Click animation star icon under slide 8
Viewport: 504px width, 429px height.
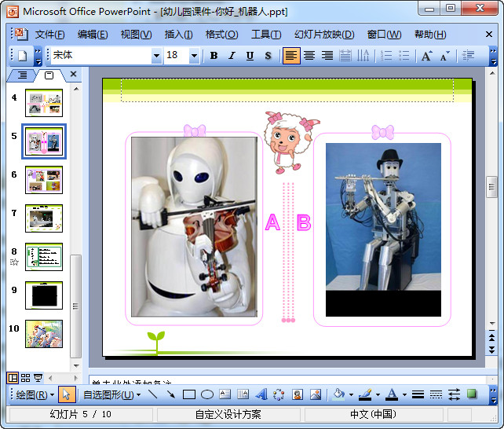tap(14, 262)
